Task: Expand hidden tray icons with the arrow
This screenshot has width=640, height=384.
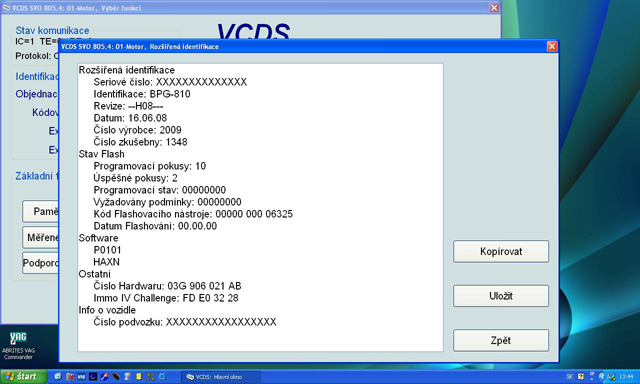Action: click(x=602, y=376)
